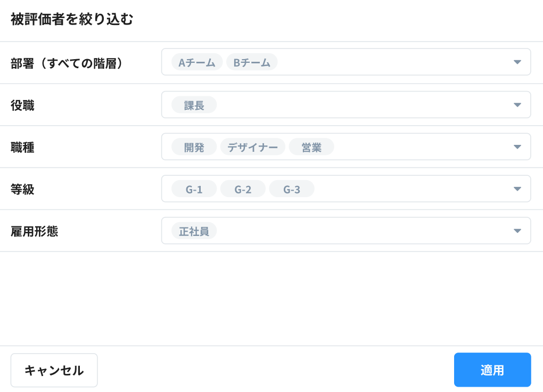Click the dropdown arrow for 部署
543x392 pixels.
pyautogui.click(x=517, y=62)
